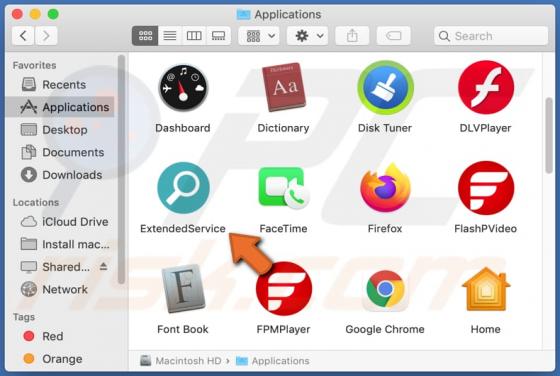Select the FlashPVideo app icon
The image size is (560, 376).
click(x=486, y=188)
